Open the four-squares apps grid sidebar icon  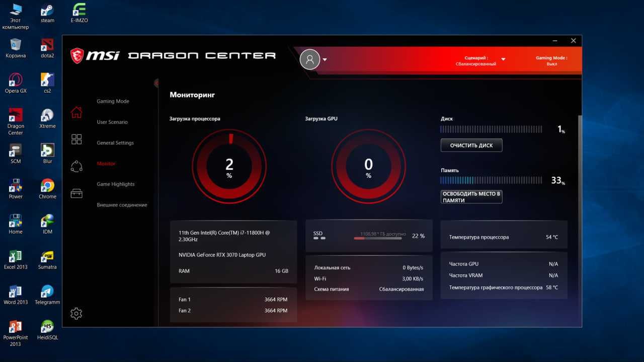(76, 139)
